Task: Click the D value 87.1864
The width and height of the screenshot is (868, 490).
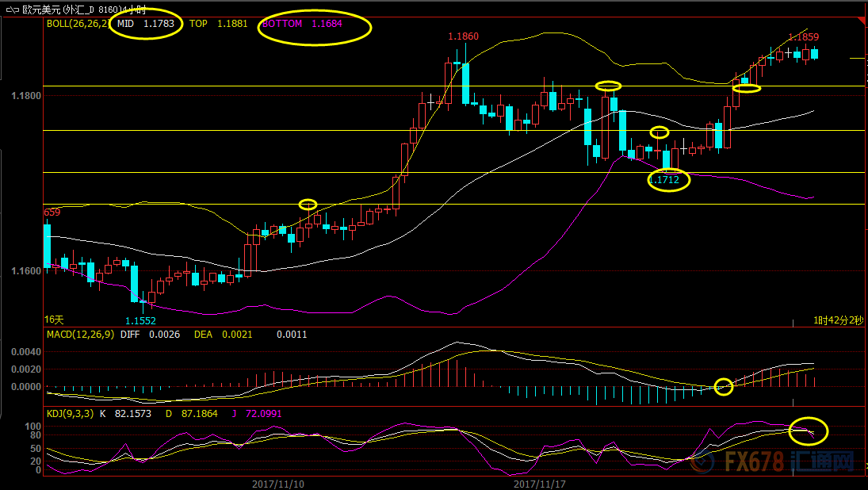Action: coord(199,414)
